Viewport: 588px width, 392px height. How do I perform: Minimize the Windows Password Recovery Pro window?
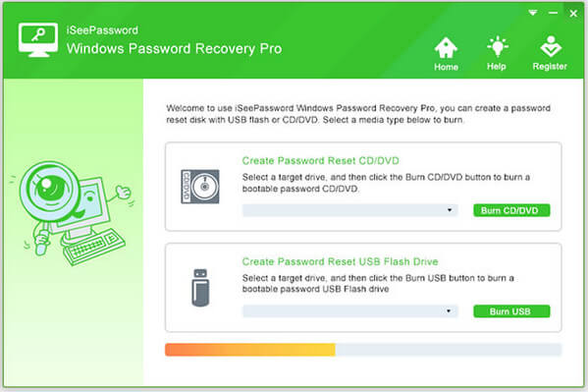553,13
